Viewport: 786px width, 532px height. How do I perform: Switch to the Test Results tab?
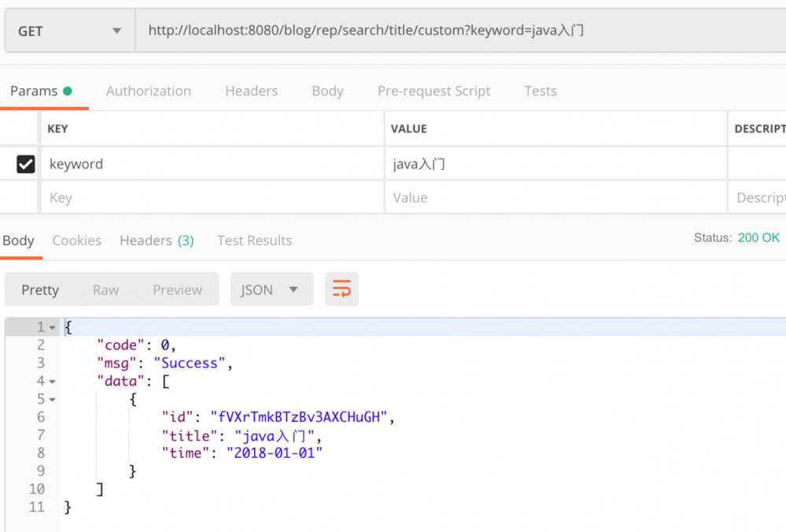pyautogui.click(x=254, y=240)
